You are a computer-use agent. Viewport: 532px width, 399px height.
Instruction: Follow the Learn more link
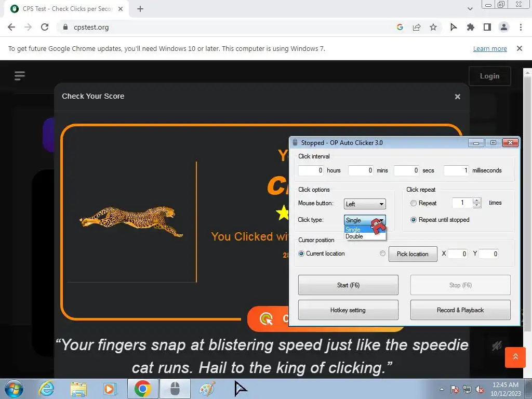pyautogui.click(x=490, y=48)
